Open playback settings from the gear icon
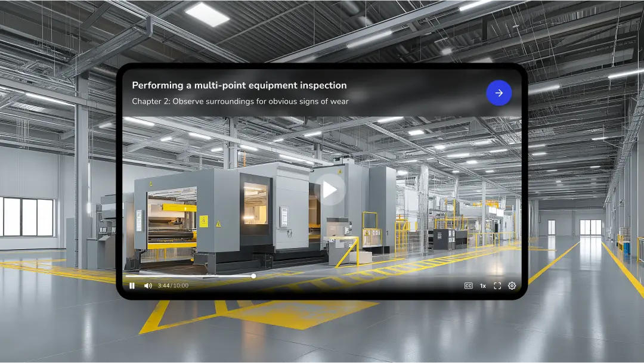The height and width of the screenshot is (363, 644). tap(512, 286)
